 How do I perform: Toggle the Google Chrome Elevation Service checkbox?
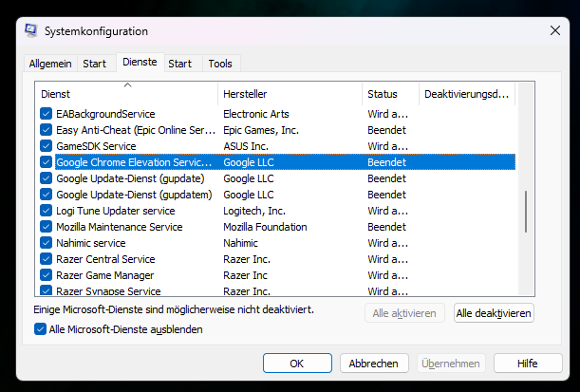47,162
